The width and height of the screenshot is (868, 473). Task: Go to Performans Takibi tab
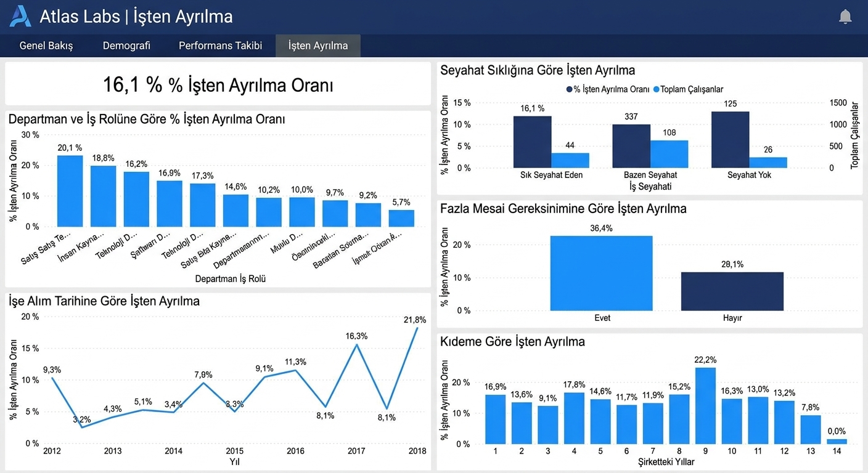[x=220, y=46]
